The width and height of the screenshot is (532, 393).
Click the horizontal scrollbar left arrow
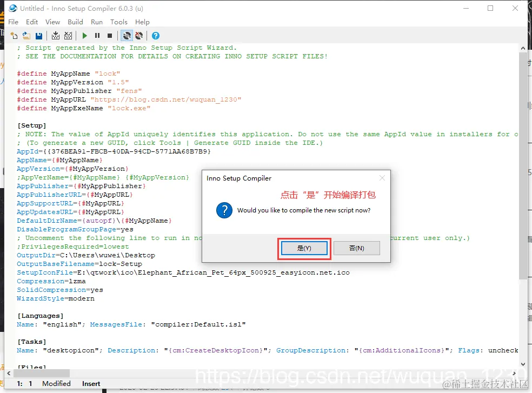[x=9, y=374]
